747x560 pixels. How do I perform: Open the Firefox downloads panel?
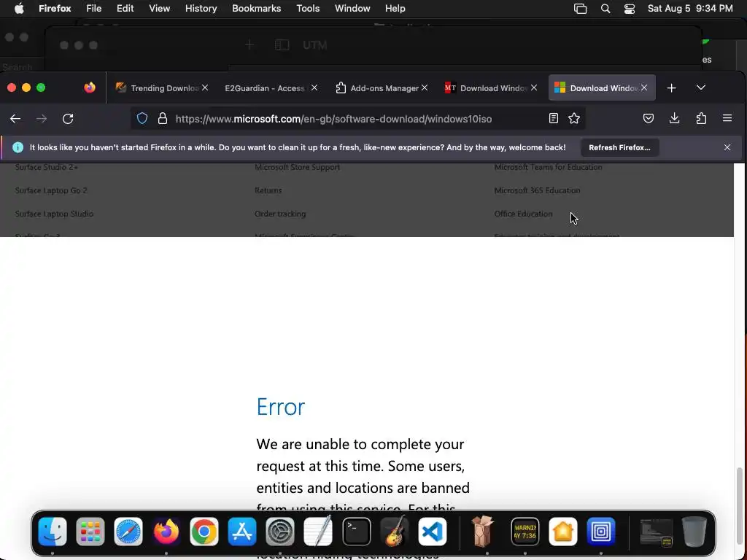click(x=674, y=119)
